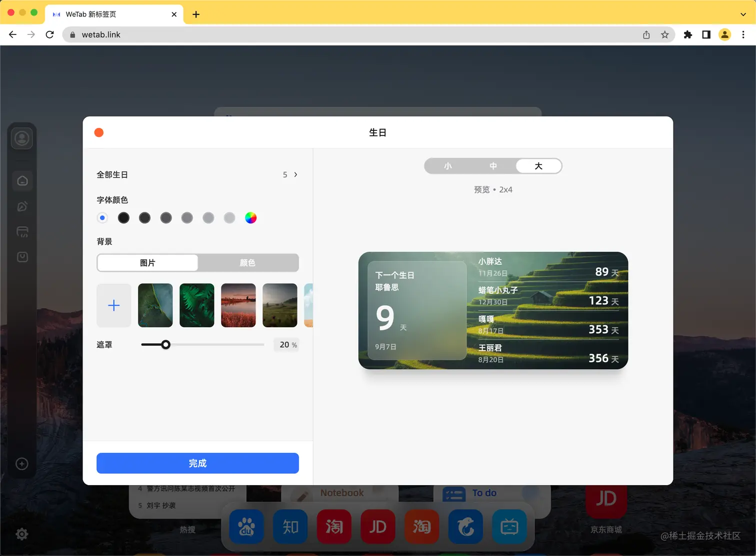
Task: Click 蜡笔小丸子 birthday row in preview
Action: coord(548,296)
